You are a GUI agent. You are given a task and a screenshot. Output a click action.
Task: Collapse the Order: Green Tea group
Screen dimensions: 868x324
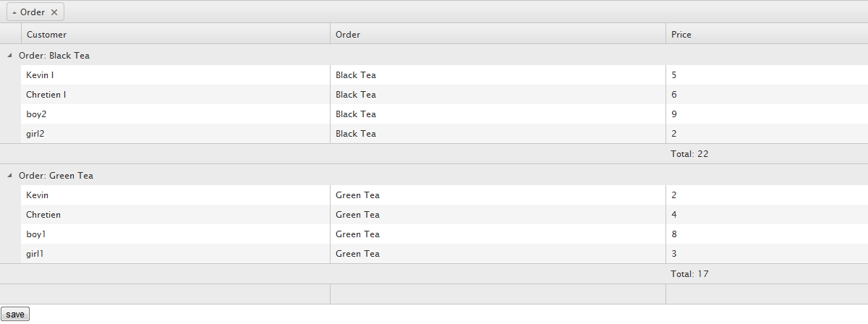[x=9, y=175]
